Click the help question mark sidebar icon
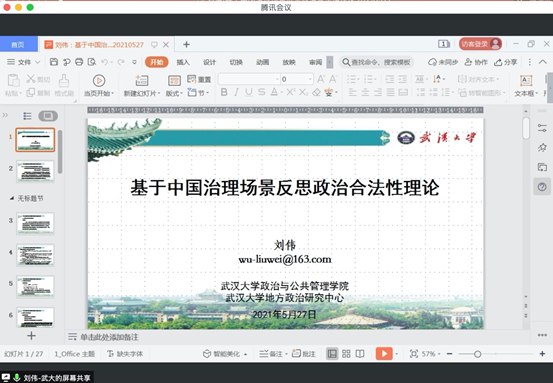The image size is (553, 383). click(x=542, y=187)
